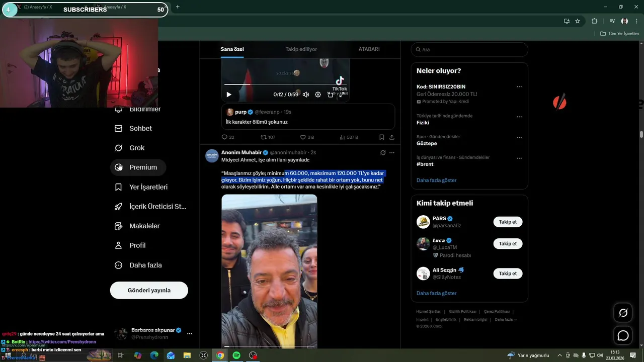The width and height of the screenshot is (644, 362).
Task: Open İçerik Üreticisi Stüdyosu item
Action: click(x=150, y=206)
